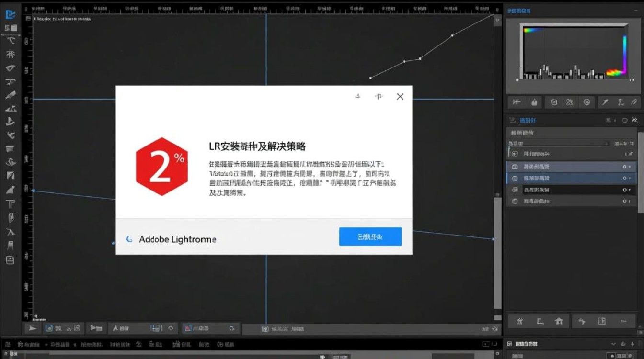This screenshot has width=644, height=359.
Task: Select the Graduated Filter tool below the histogram
Action: [570, 102]
